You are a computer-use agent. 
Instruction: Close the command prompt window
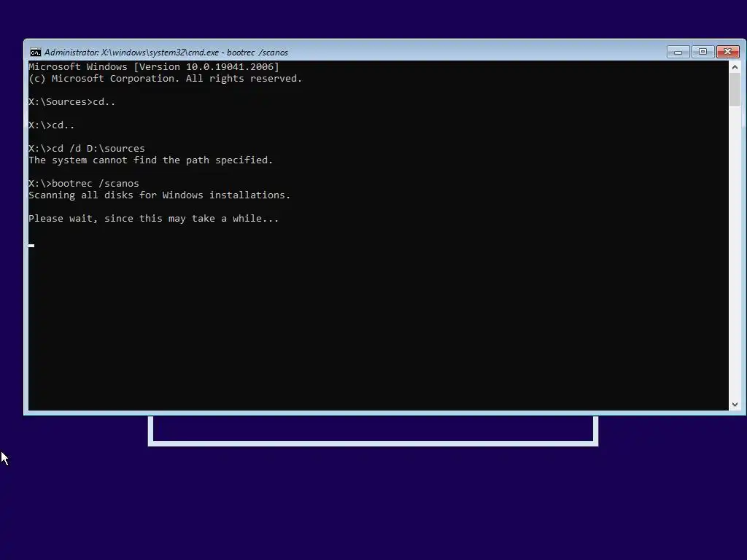[x=728, y=52]
